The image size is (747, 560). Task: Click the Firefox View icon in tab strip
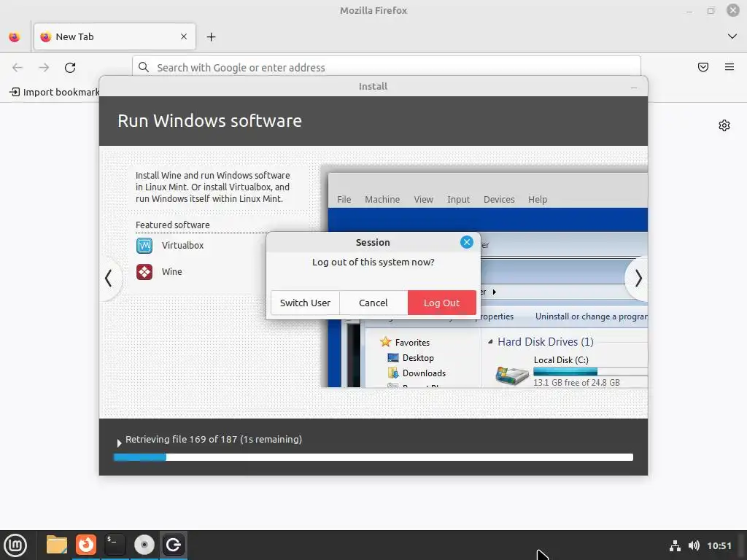click(15, 37)
